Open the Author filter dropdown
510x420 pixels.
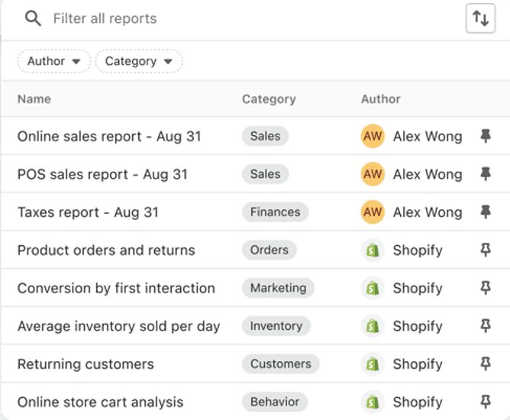coord(53,61)
